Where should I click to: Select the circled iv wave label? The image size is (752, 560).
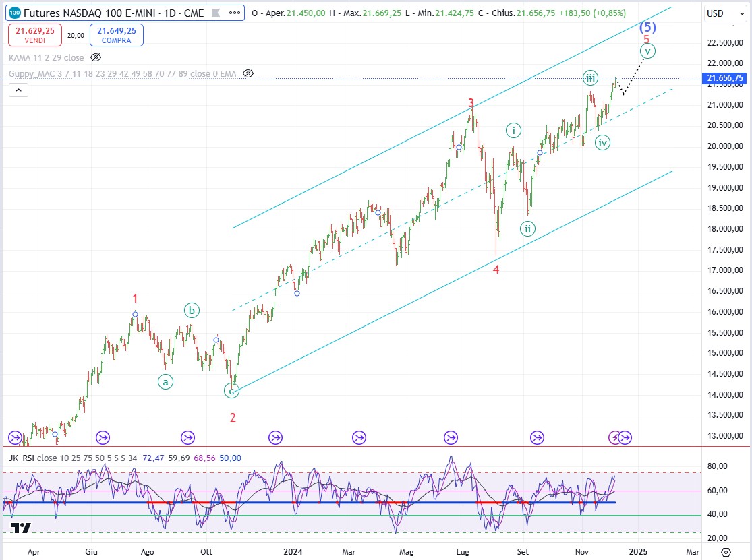pos(602,142)
